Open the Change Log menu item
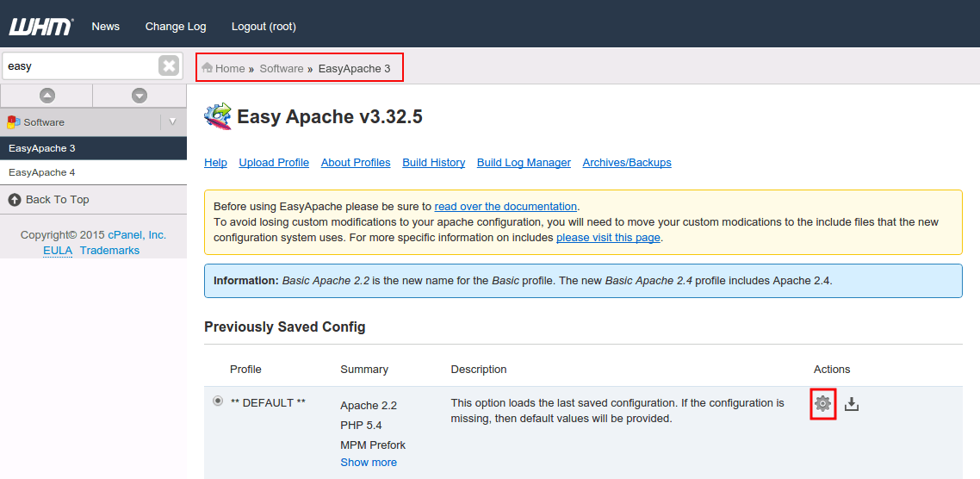This screenshot has width=980, height=479. coord(176,26)
